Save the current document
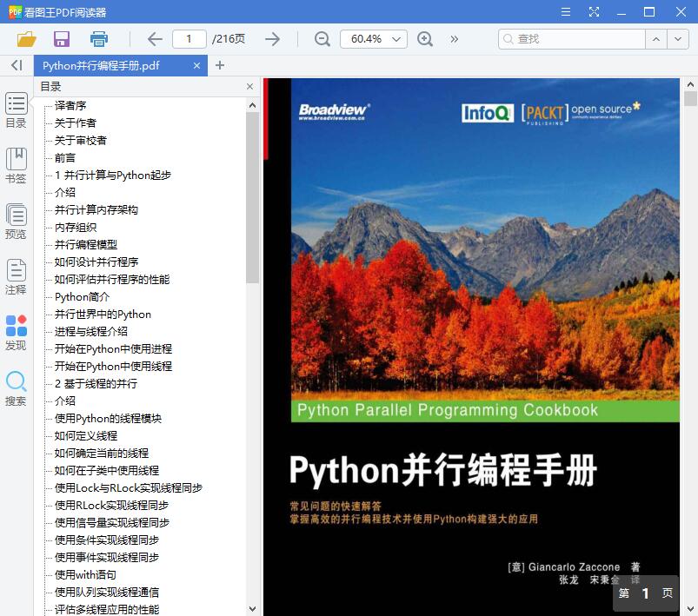The width and height of the screenshot is (698, 616). [60, 39]
